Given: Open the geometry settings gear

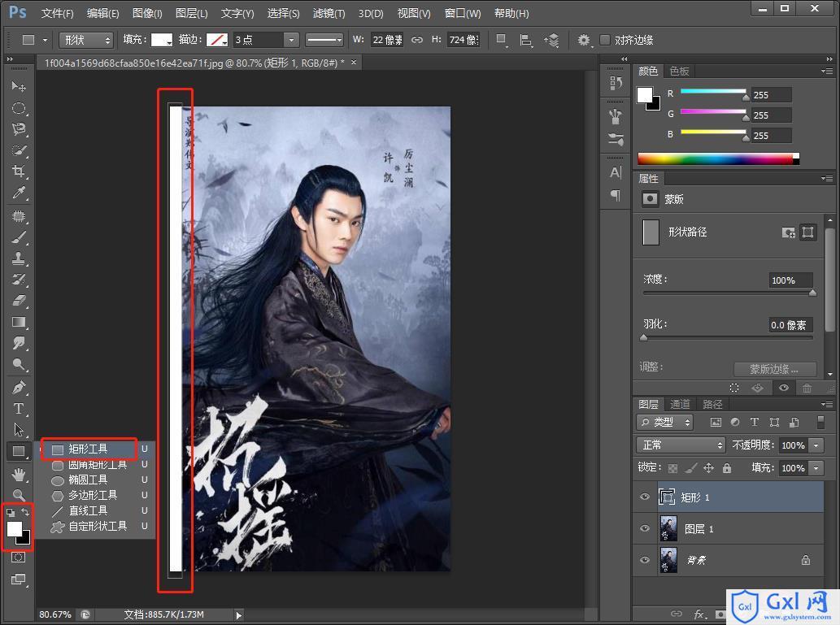Looking at the screenshot, I should pyautogui.click(x=584, y=40).
